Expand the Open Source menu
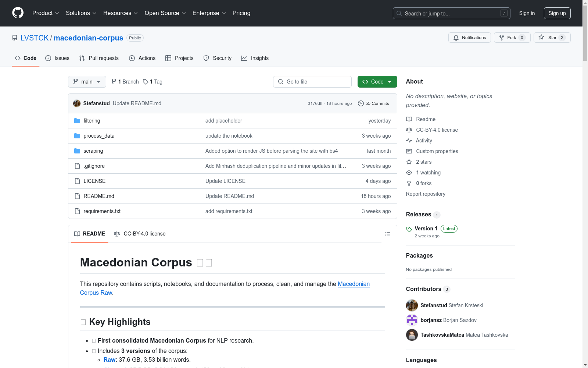588x368 pixels. [x=165, y=13]
